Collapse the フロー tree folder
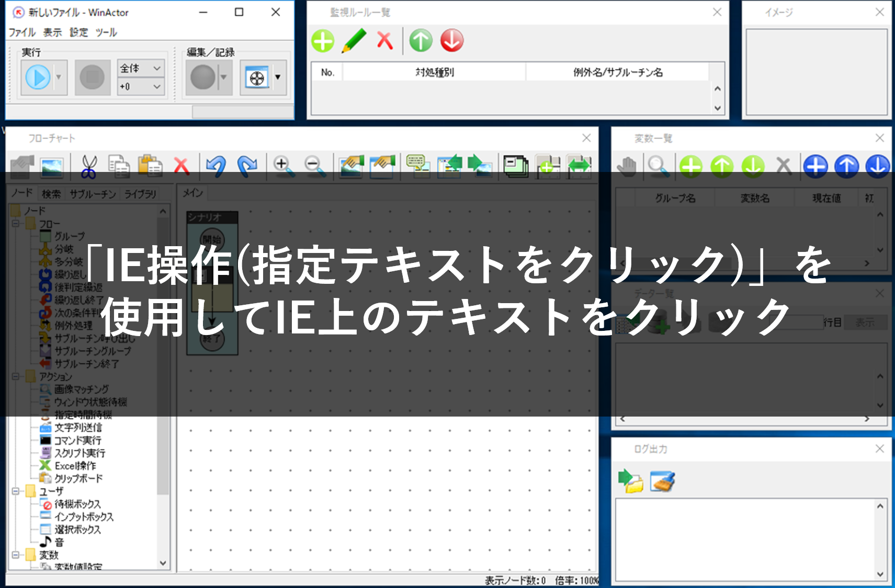 [x=16, y=224]
